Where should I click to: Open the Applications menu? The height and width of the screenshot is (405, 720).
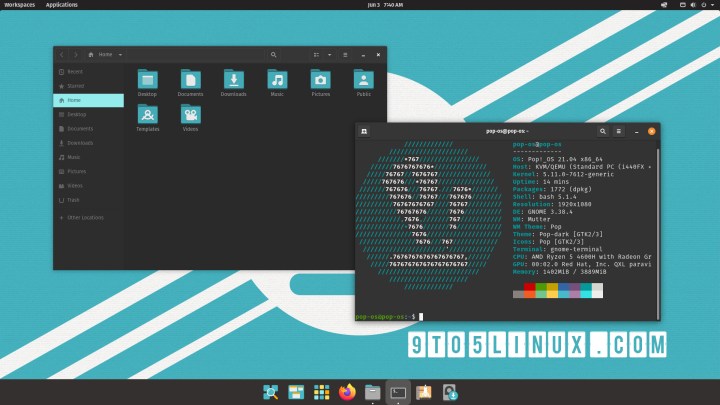tap(62, 5)
